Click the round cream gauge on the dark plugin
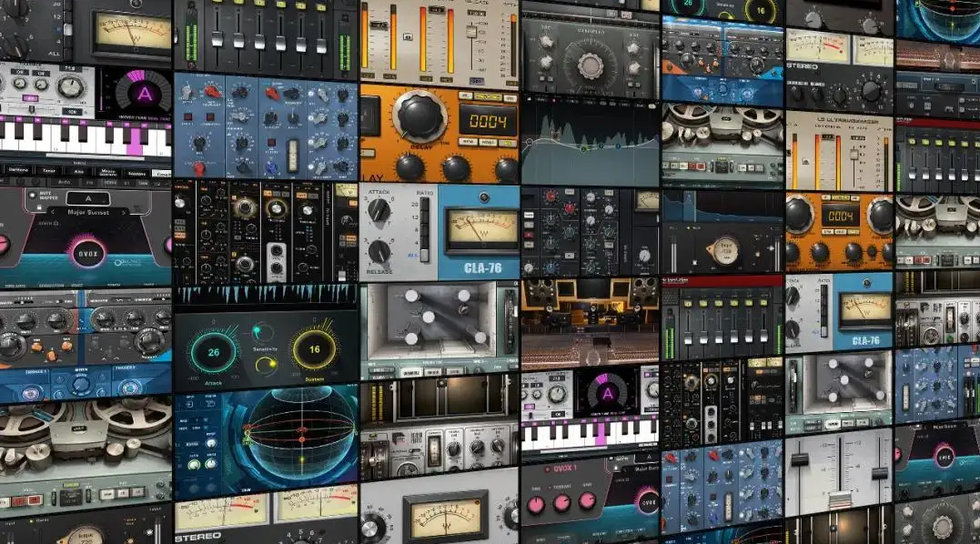 point(725,251)
